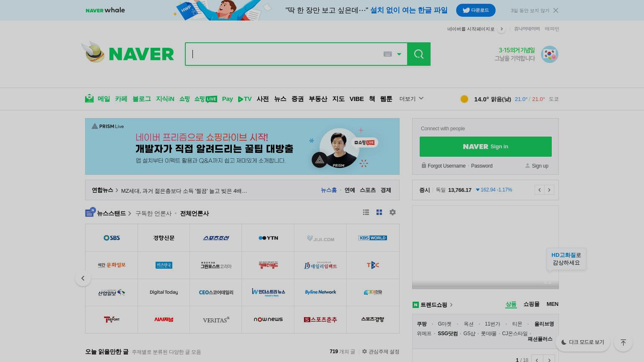Open the JIJI.COM publisher logo

[320, 238]
